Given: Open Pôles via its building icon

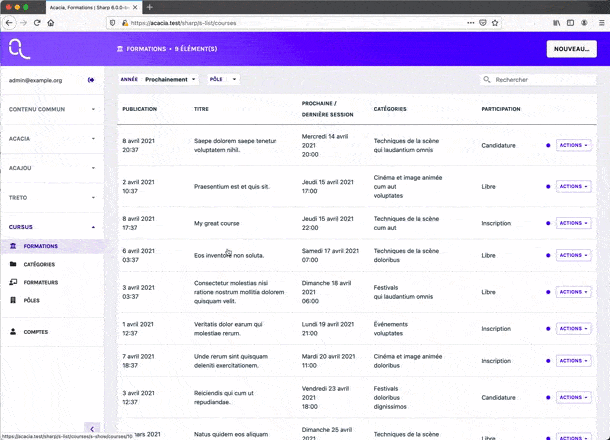Looking at the screenshot, I should coord(13,300).
